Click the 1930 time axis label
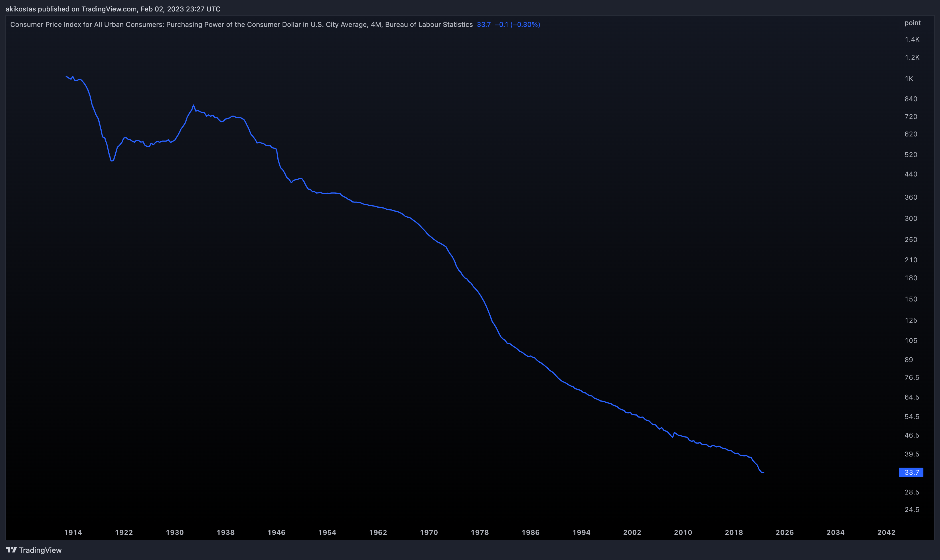The width and height of the screenshot is (940, 560). [x=175, y=533]
